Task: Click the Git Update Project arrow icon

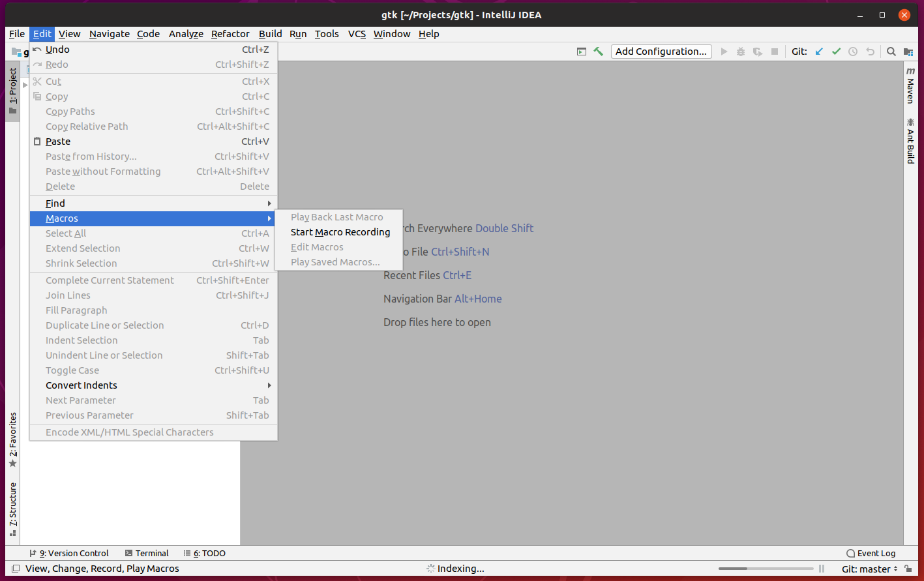Action: [x=819, y=52]
